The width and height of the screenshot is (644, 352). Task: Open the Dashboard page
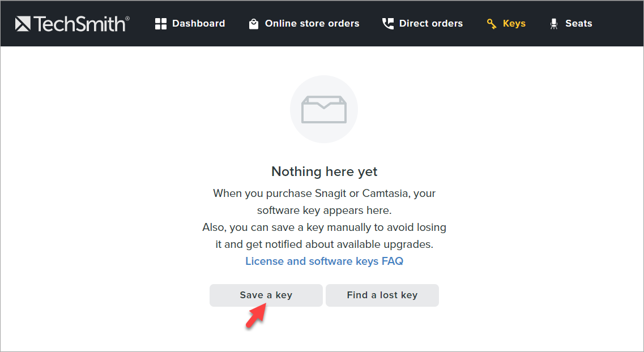198,23
